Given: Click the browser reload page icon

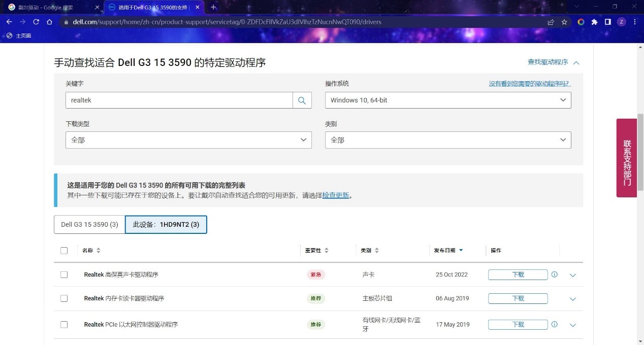Looking at the screenshot, I should click(36, 22).
